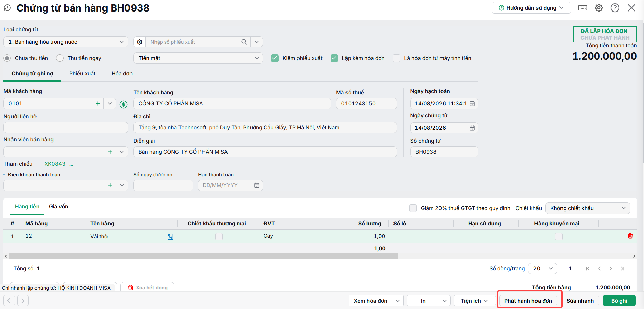Click the Sửa nhanh button
644x309 pixels.
[580, 301]
